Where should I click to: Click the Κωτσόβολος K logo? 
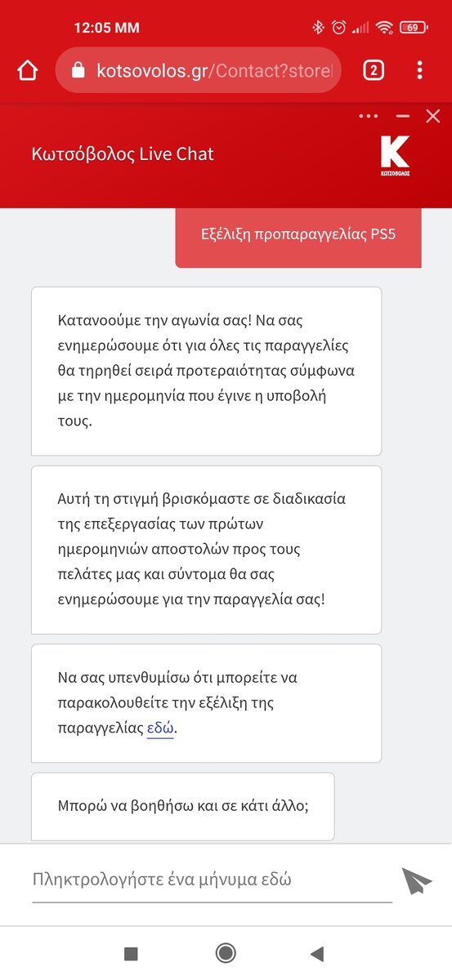tap(395, 156)
